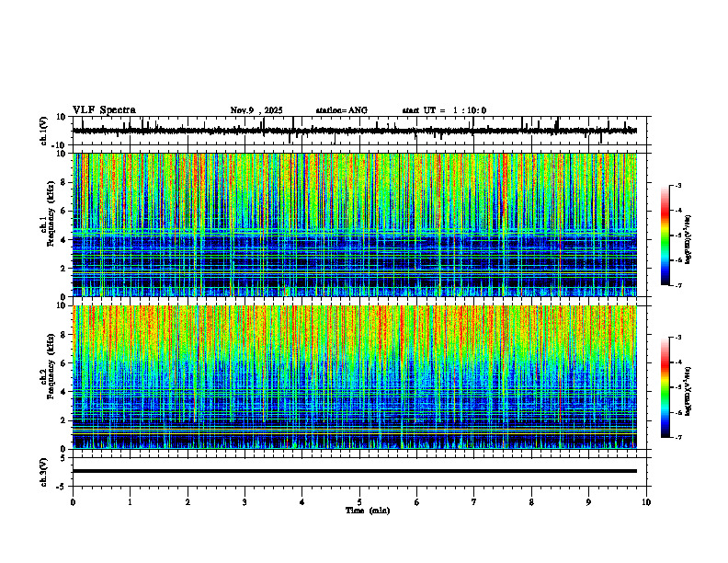Select the "start UT = 1 : 10: 0" text
The width and height of the screenshot is (728, 563).
click(x=444, y=110)
